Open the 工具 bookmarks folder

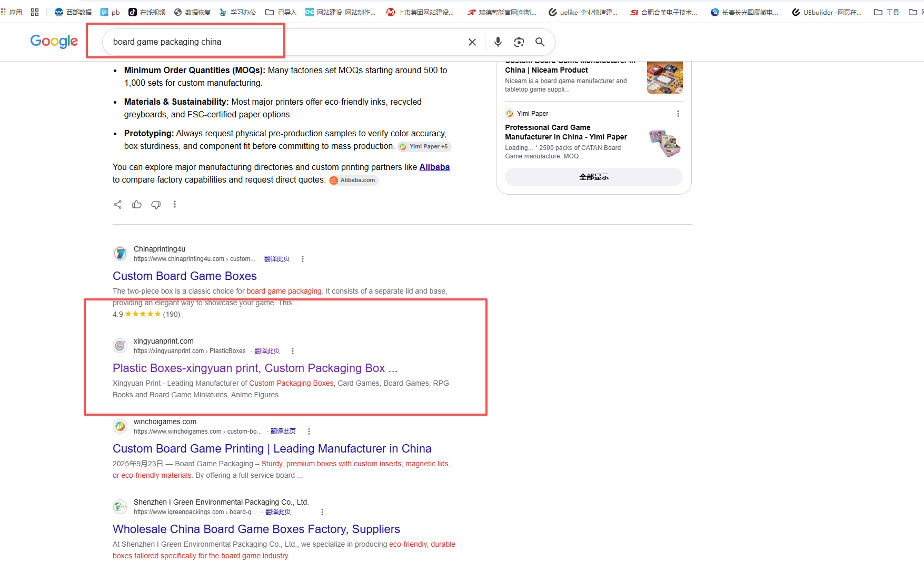pos(887,12)
